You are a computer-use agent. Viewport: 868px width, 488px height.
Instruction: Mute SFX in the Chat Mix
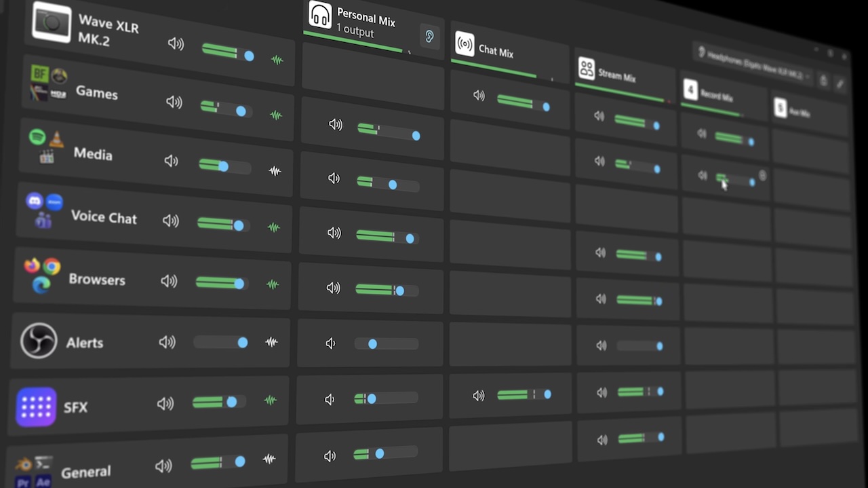coord(479,395)
